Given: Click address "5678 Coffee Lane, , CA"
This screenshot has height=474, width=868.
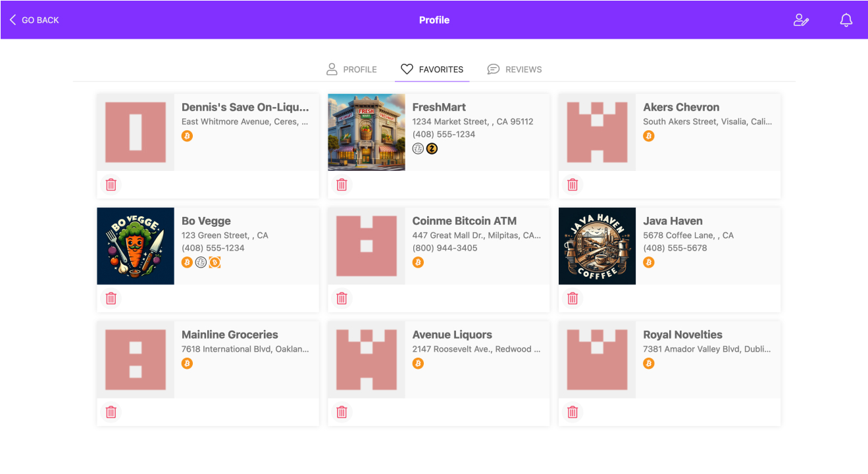Looking at the screenshot, I should click(x=688, y=235).
